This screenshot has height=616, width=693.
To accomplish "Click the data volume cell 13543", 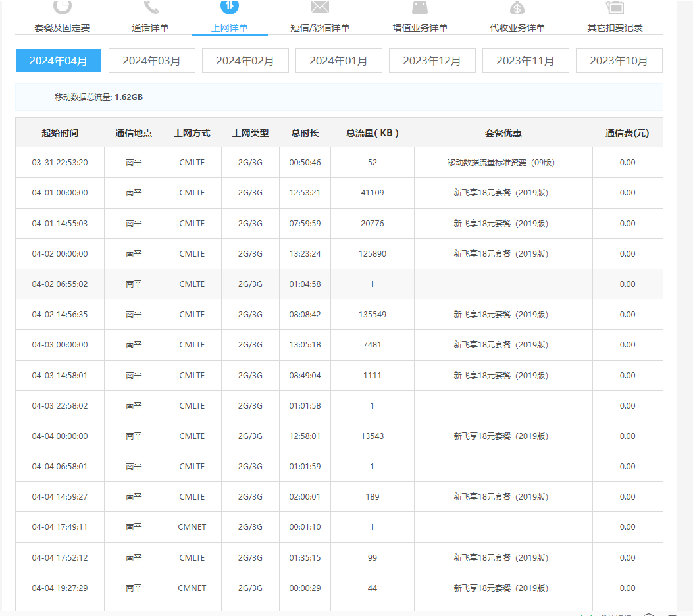I will [x=372, y=436].
